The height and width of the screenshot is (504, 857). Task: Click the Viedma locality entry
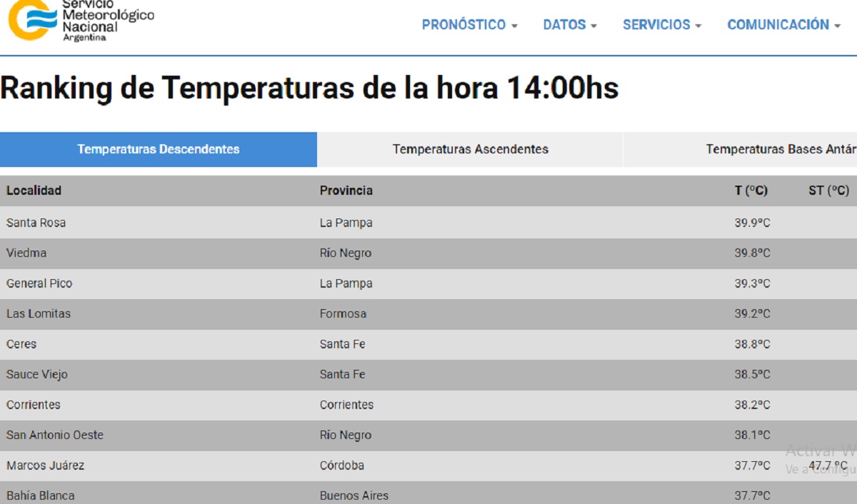(26, 253)
